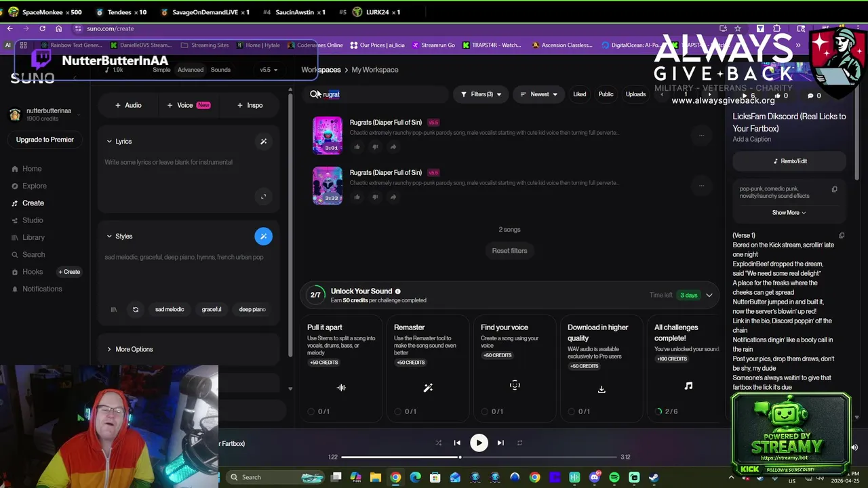
Task: Skip to the next track
Action: (500, 443)
